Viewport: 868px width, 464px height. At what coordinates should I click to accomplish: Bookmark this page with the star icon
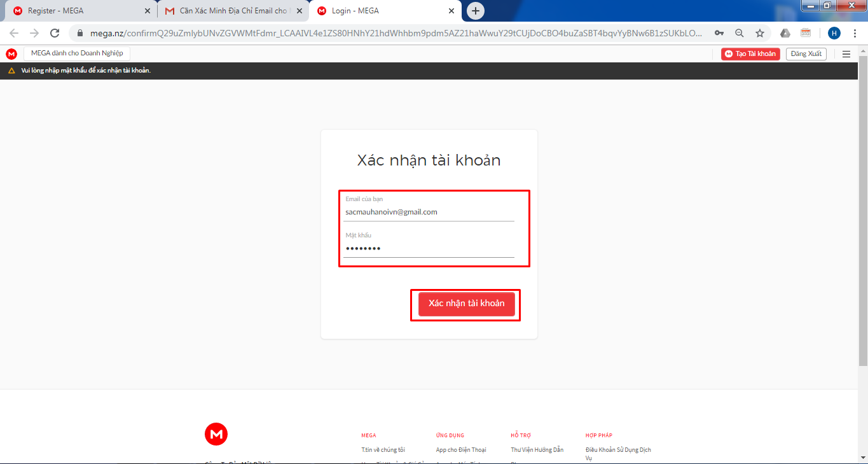(x=759, y=33)
